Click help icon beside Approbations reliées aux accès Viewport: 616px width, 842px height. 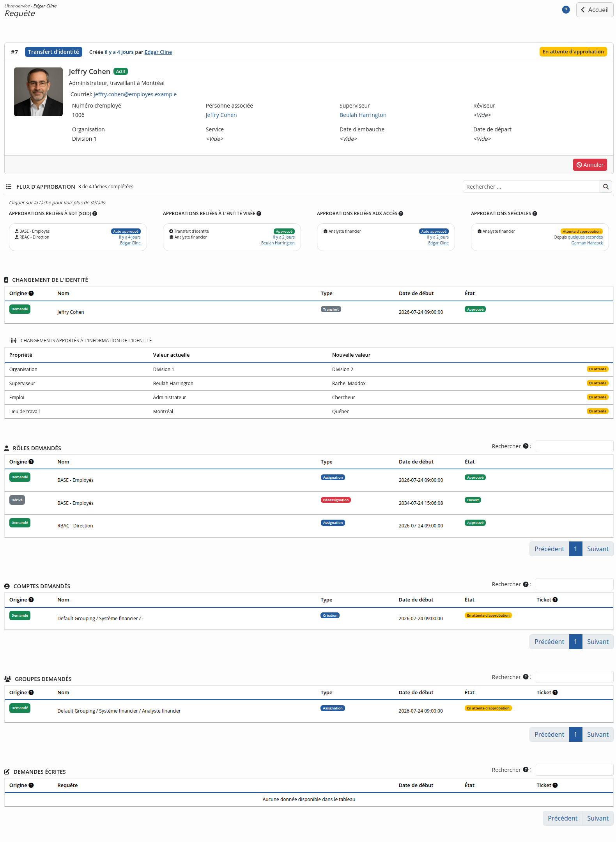point(401,214)
